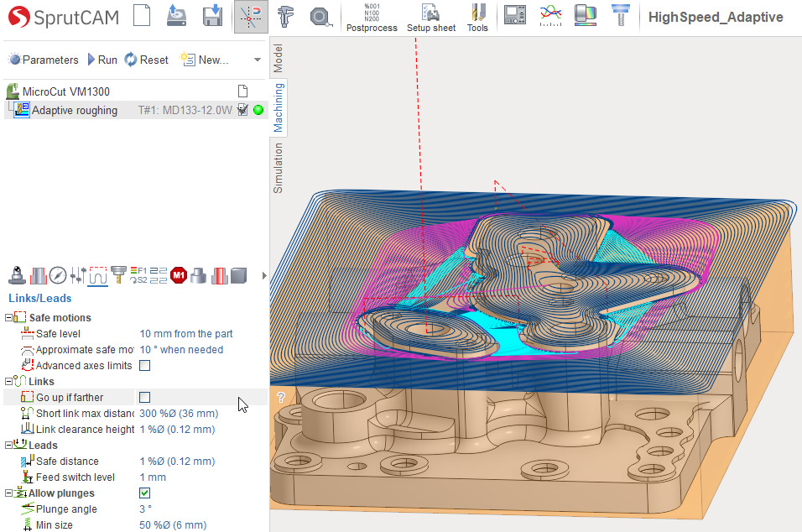The height and width of the screenshot is (532, 802).
Task: Open the workpiece cube parameters page icon
Action: (239, 275)
